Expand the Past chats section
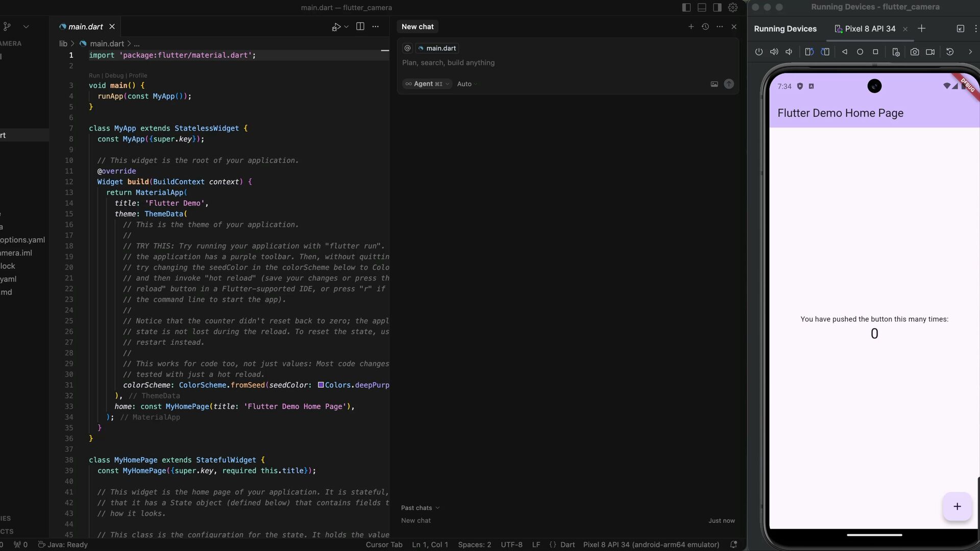 coord(420,508)
